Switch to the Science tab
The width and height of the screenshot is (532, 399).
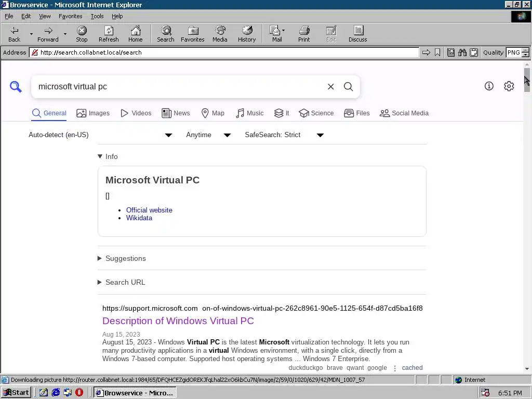click(316, 113)
